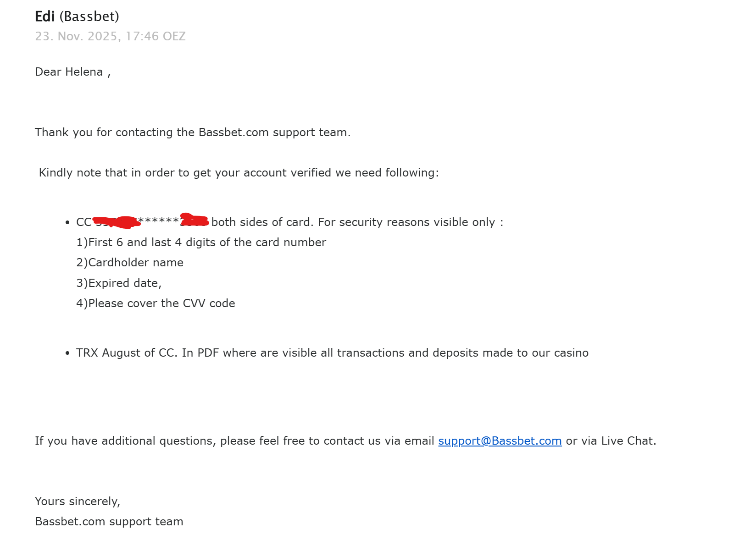Click the first red redaction scribble
This screenshot has width=756, height=540.
point(117,222)
